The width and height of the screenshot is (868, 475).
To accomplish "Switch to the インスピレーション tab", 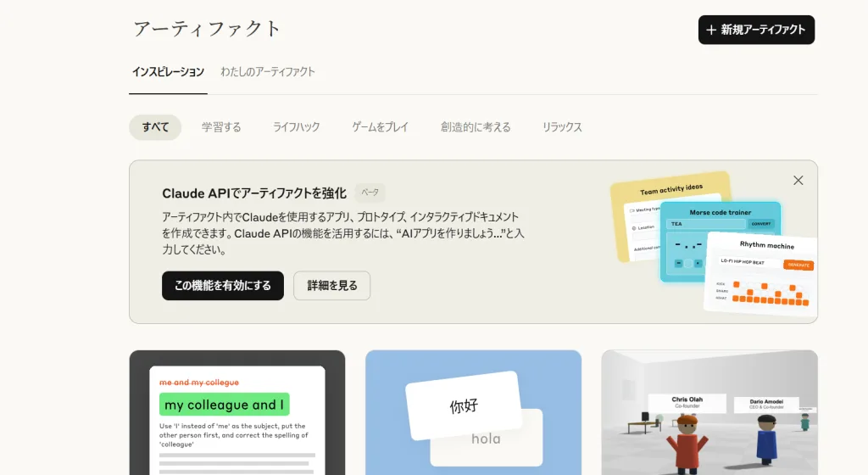I will [x=169, y=72].
